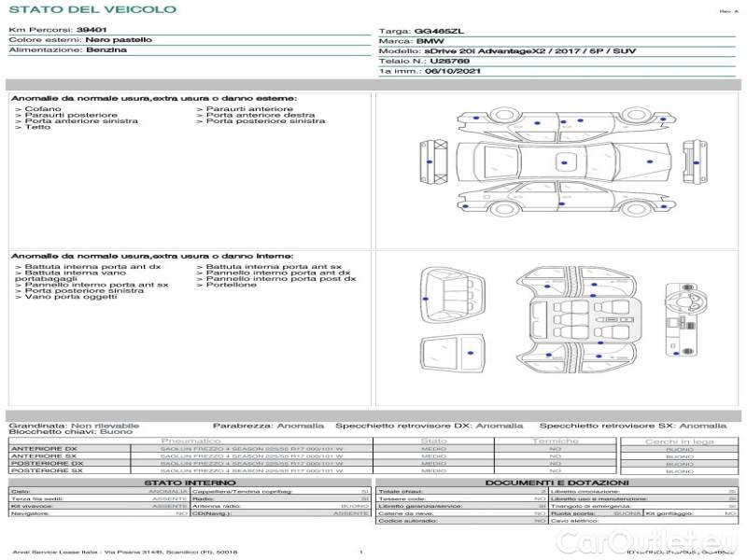The image size is (747, 560).
Task: Click the front bumper view diagram on left
Action: pos(431,160)
